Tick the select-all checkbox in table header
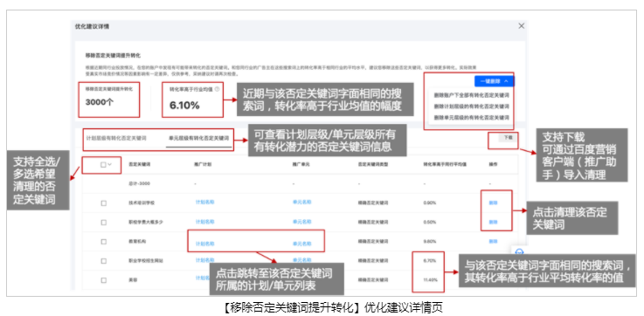This screenshot has width=644, height=316. click(103, 165)
